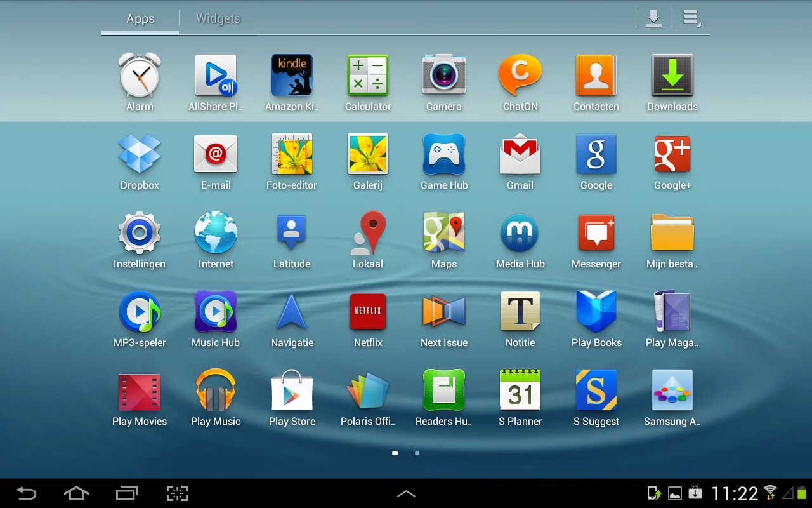The width and height of the screenshot is (812, 508).
Task: Open ChatON messenger
Action: [x=520, y=76]
